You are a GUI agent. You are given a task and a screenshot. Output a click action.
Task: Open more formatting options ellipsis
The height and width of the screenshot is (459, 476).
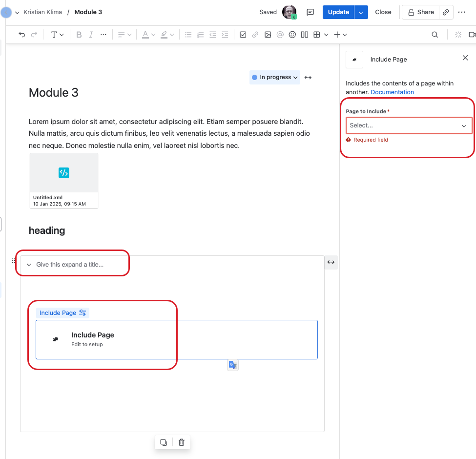(x=103, y=35)
